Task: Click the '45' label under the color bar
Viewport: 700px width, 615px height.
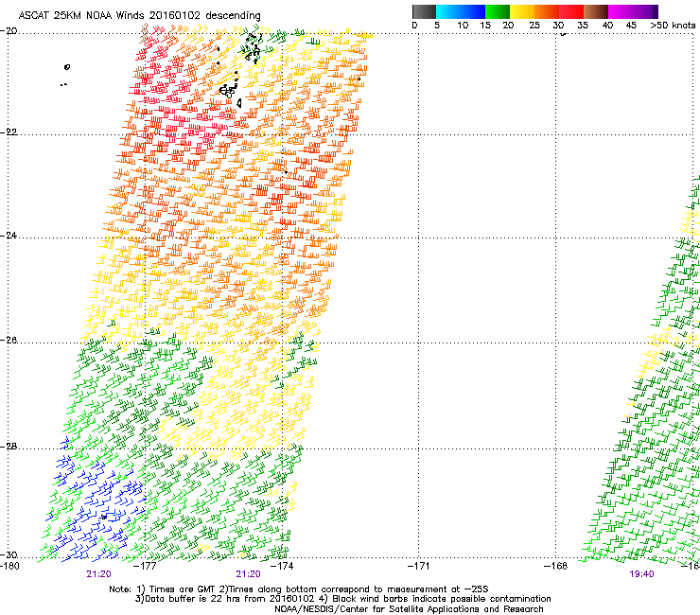Action: tap(631, 26)
